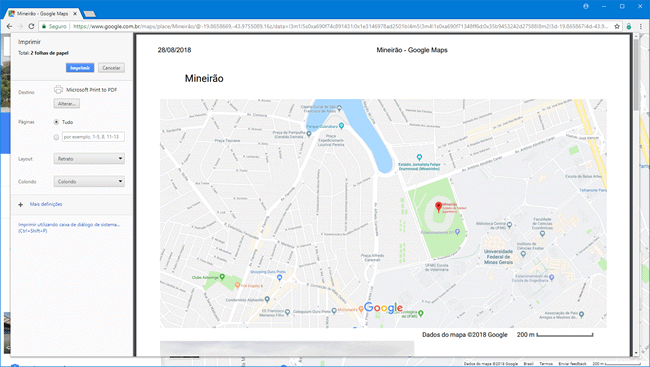Open the Layout dropdown showing Retrato
Image resolution: width=650 pixels, height=367 pixels.
[89, 158]
